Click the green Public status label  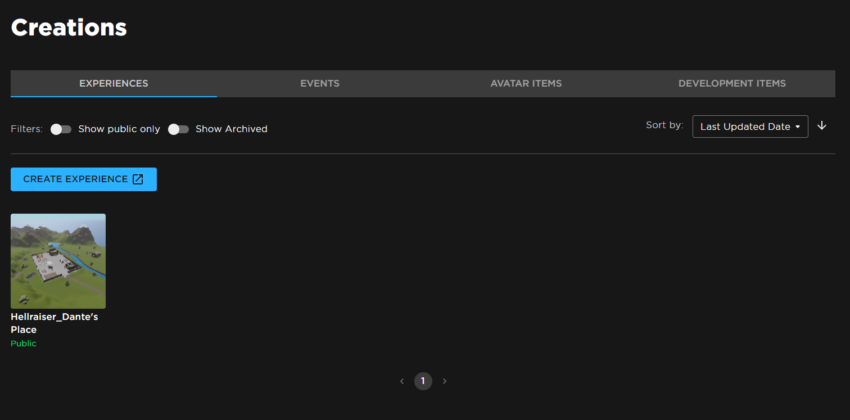pyautogui.click(x=23, y=343)
